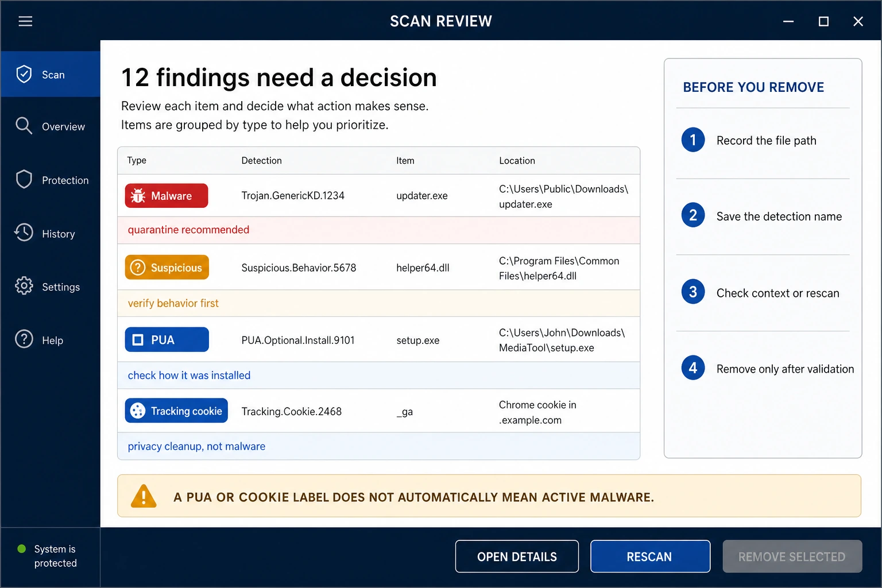Click the bug icon in Malware badge
The image size is (882, 588).
point(138,196)
